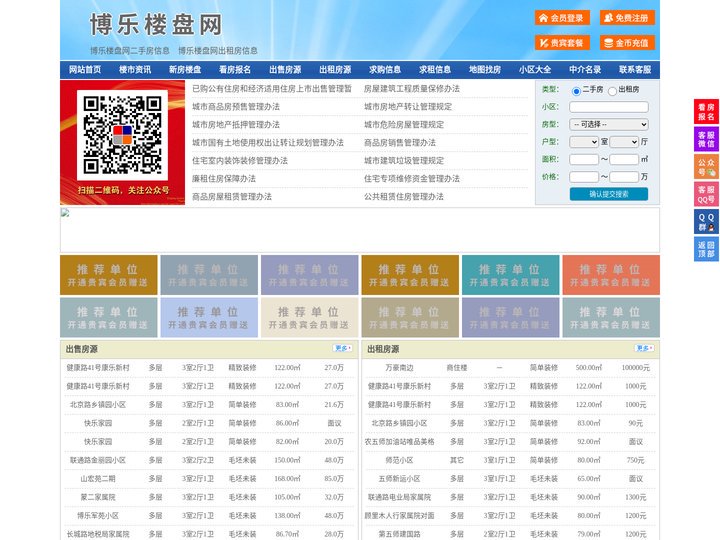Open 五师新运小区 rental listing
The width and height of the screenshot is (720, 540).
pos(399,478)
